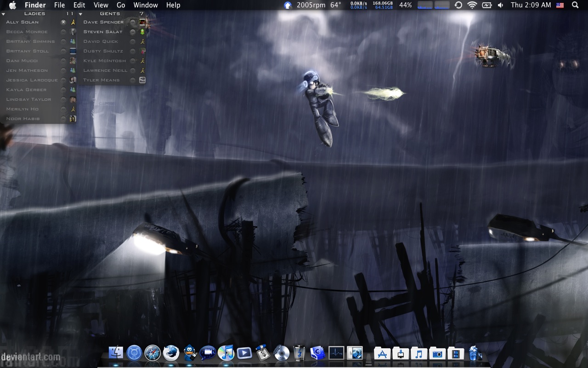
Task: Select contact Tyler Means
Action: coord(101,80)
